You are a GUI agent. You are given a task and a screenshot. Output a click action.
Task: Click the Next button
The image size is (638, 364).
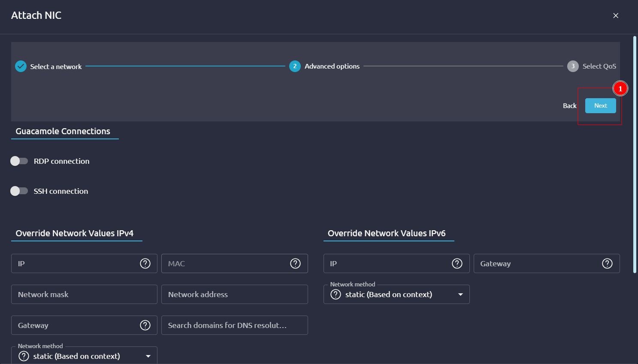[x=600, y=106]
